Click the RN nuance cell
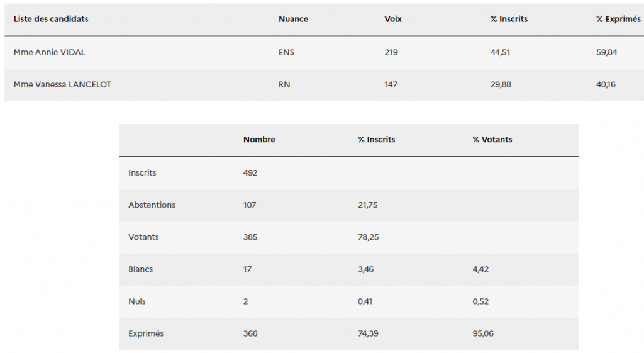The width and height of the screenshot is (644, 353). [284, 85]
